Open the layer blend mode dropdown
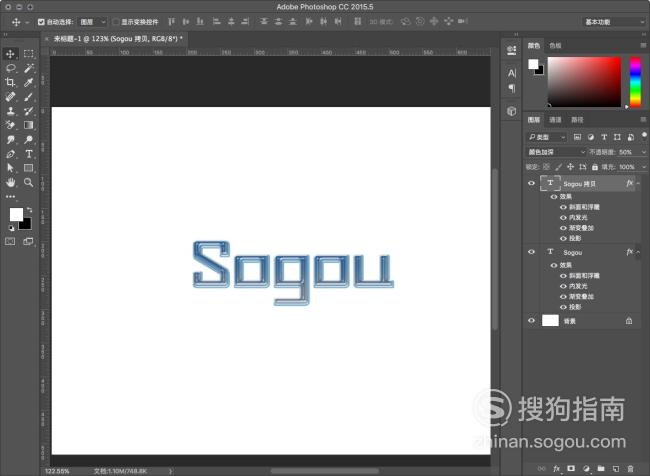Image resolution: width=650 pixels, height=476 pixels. coord(556,152)
